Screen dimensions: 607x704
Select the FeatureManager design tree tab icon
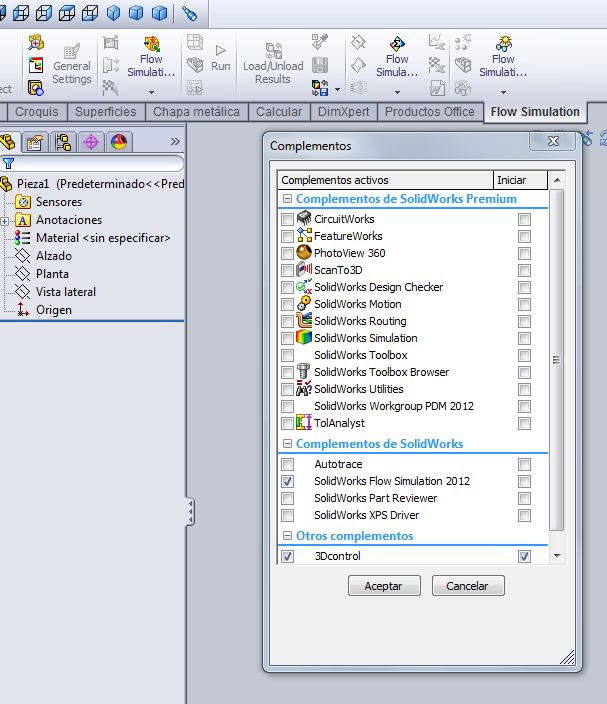click(8, 143)
